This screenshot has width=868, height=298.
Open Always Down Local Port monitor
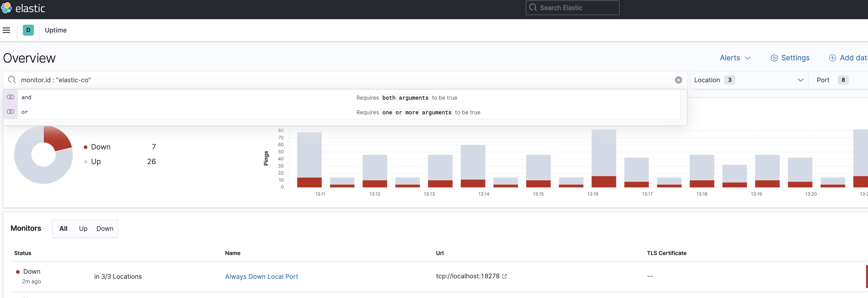click(261, 277)
